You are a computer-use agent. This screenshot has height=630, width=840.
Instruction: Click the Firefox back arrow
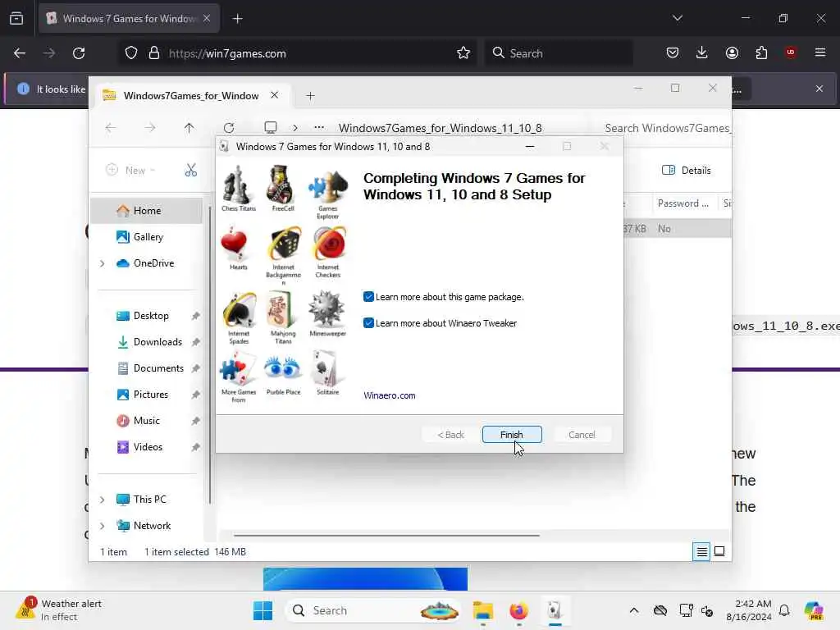[20, 53]
